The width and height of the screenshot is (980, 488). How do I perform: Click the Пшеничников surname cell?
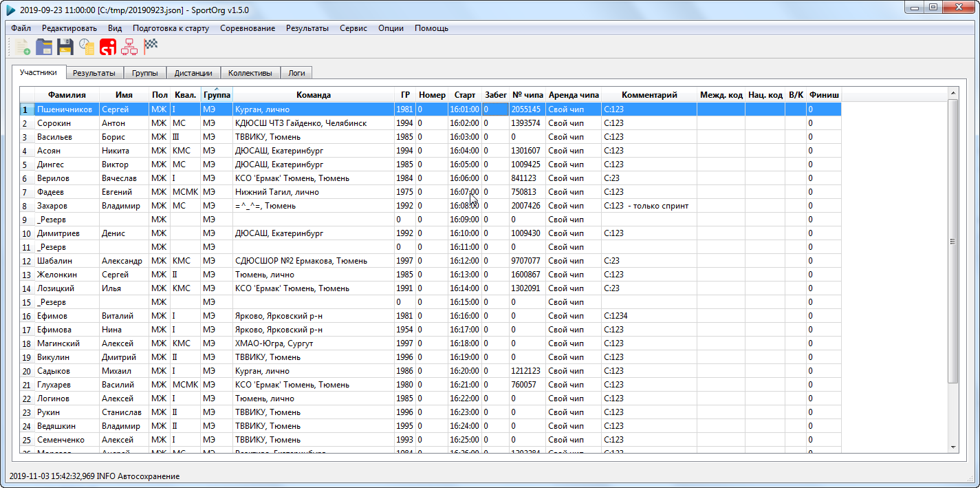pos(67,109)
